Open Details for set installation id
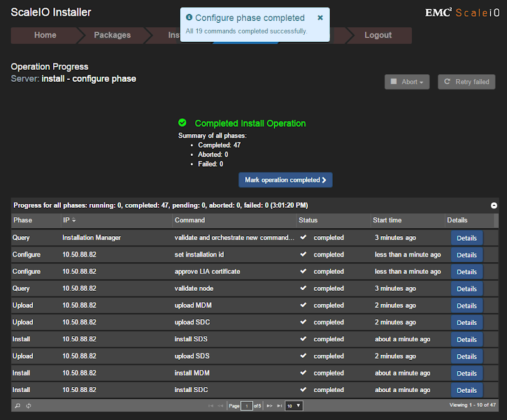The width and height of the screenshot is (507, 420). coord(466,255)
